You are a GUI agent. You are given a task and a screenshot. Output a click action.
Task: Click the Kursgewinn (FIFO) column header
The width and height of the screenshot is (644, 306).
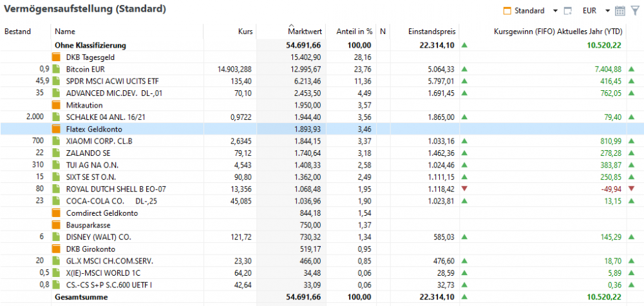point(557,31)
